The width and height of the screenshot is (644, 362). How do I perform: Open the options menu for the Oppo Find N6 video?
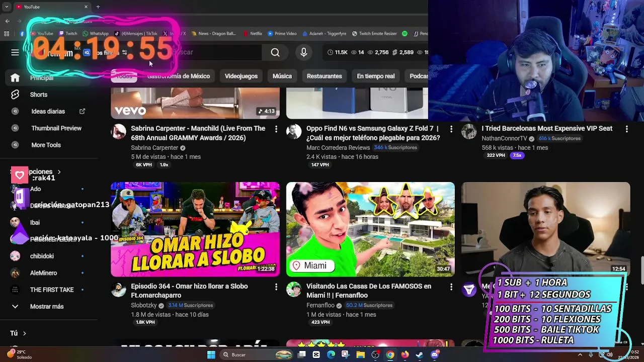pyautogui.click(x=451, y=129)
